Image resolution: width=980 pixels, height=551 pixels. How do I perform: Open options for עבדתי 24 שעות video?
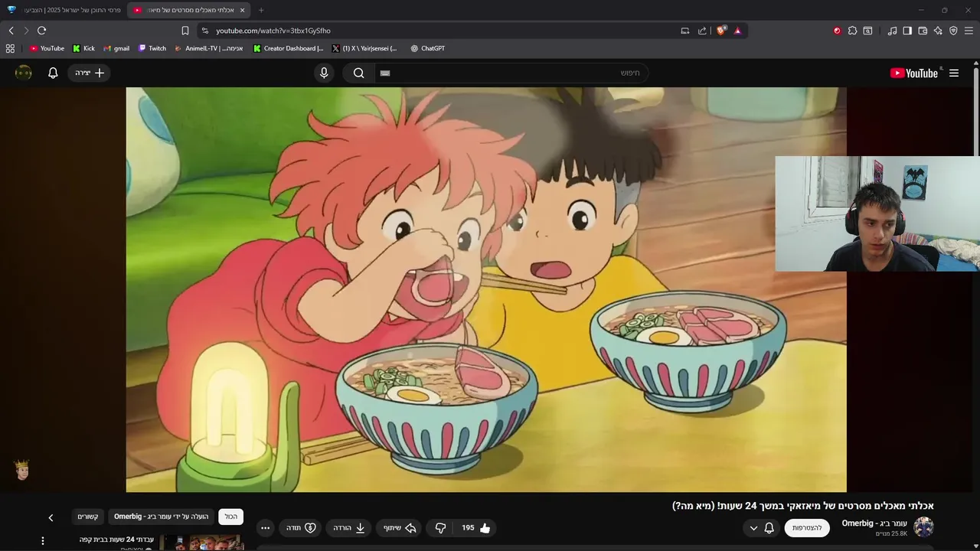click(x=43, y=541)
